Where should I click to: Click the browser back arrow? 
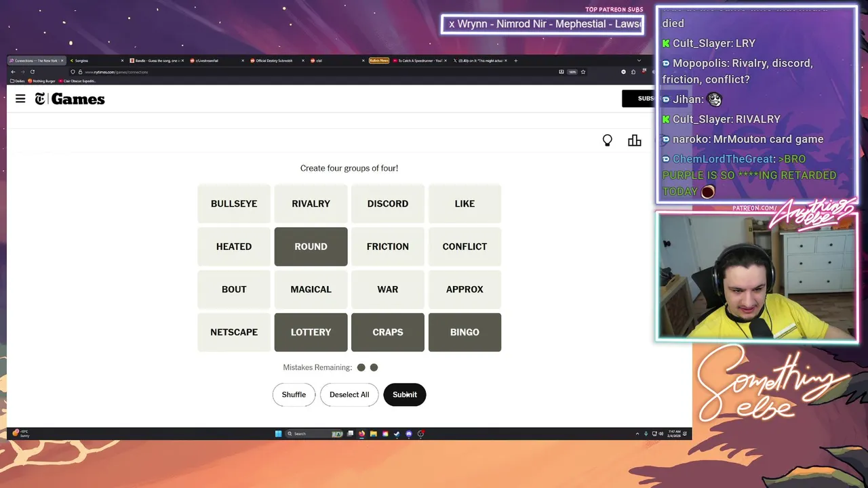(x=13, y=72)
